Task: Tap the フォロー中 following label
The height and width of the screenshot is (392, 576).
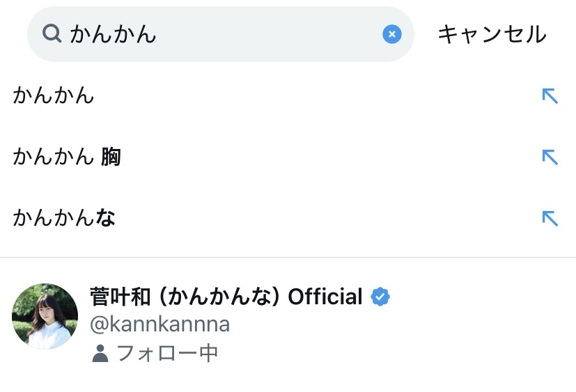Action: coord(167,353)
